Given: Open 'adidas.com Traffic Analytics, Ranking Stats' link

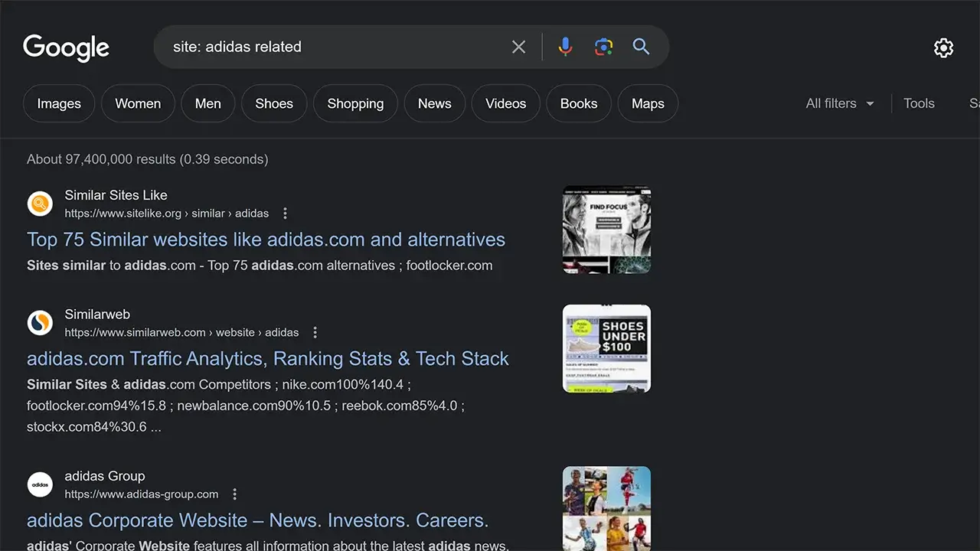Looking at the screenshot, I should point(268,359).
